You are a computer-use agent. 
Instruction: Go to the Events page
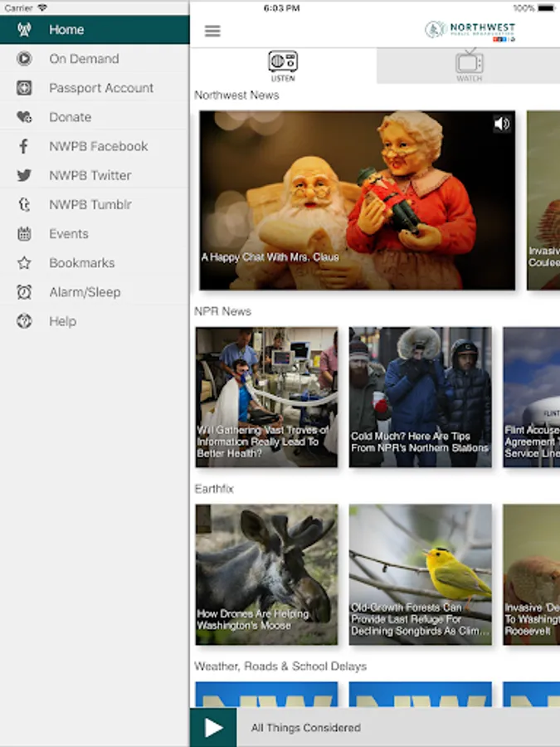pyautogui.click(x=95, y=234)
